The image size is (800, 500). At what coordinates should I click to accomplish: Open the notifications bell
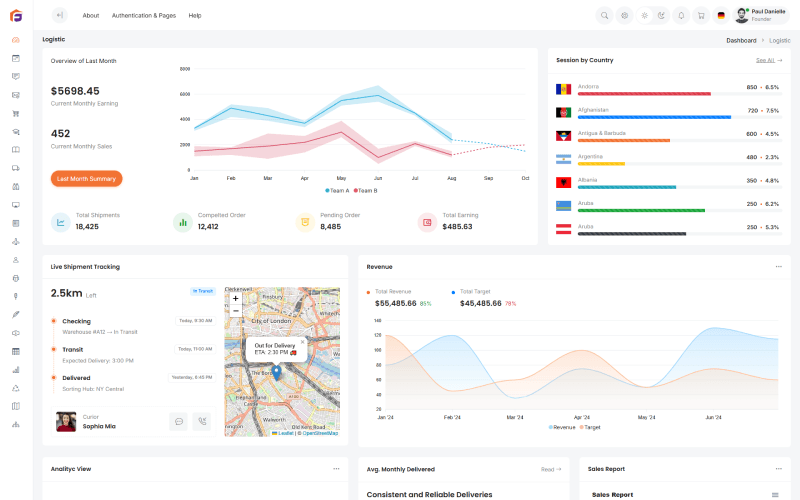click(x=681, y=15)
